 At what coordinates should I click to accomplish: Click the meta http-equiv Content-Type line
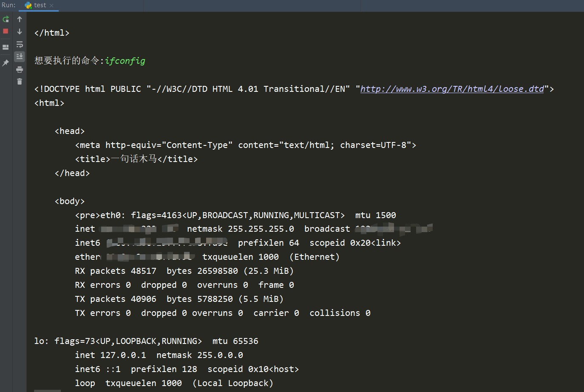tap(246, 145)
